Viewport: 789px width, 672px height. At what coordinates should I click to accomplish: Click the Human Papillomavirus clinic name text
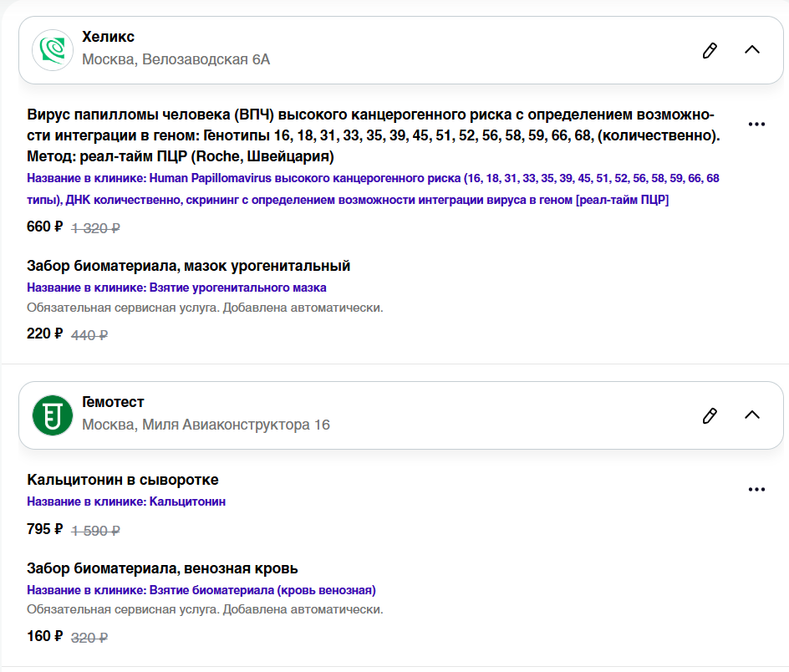pos(372,189)
